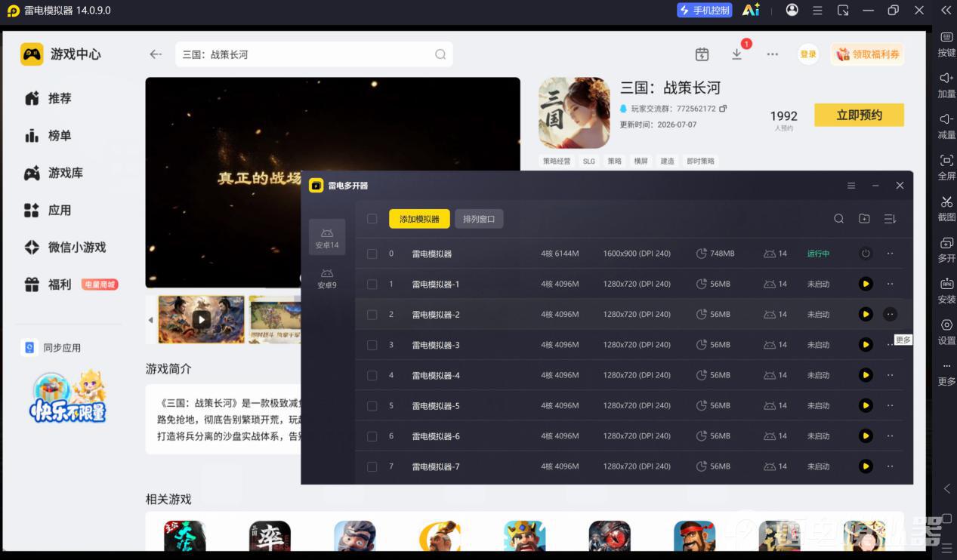Click 领取福利券 coupon button
This screenshot has height=560, width=957.
pyautogui.click(x=867, y=54)
